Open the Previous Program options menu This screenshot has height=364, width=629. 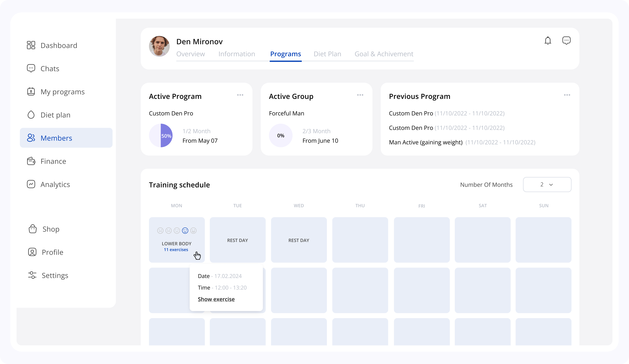click(x=567, y=95)
